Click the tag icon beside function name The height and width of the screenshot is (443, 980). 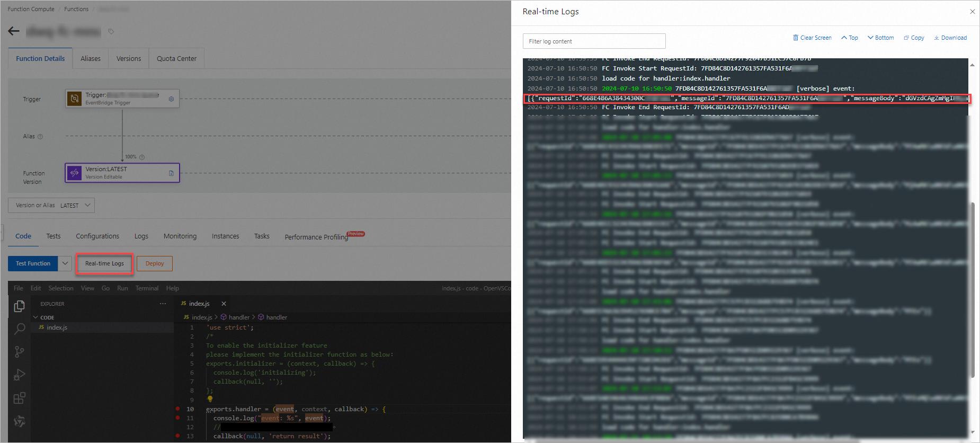click(111, 31)
